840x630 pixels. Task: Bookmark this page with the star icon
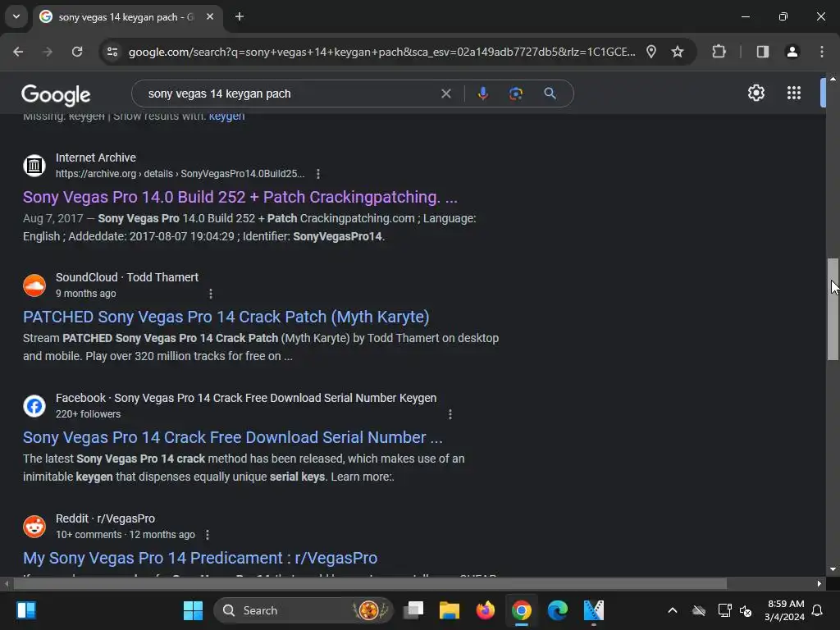click(678, 52)
